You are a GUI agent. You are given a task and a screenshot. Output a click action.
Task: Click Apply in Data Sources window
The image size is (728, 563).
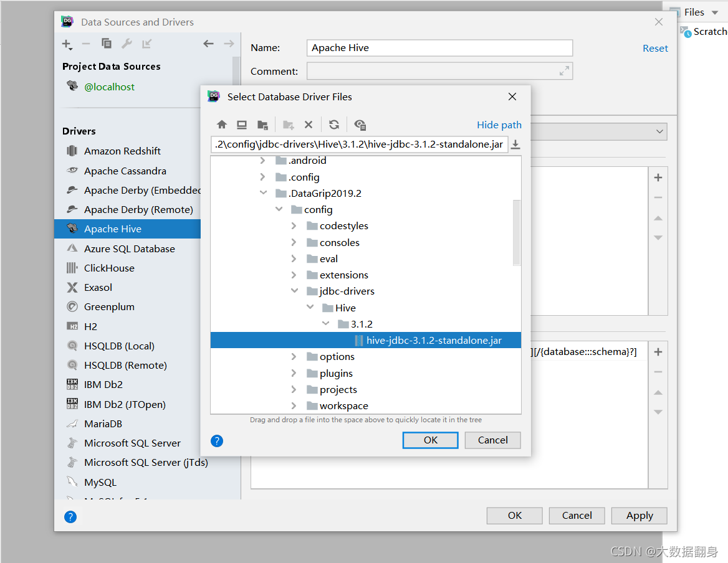pyautogui.click(x=639, y=516)
